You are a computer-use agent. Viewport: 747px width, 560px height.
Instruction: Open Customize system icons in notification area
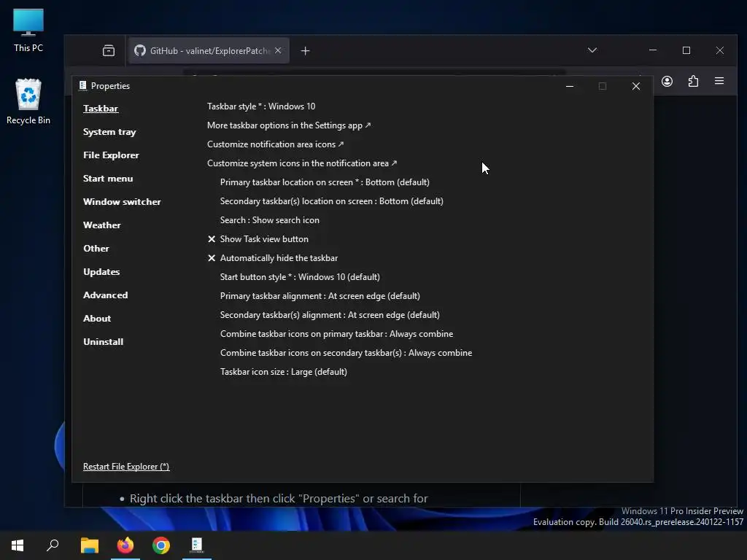pos(302,163)
